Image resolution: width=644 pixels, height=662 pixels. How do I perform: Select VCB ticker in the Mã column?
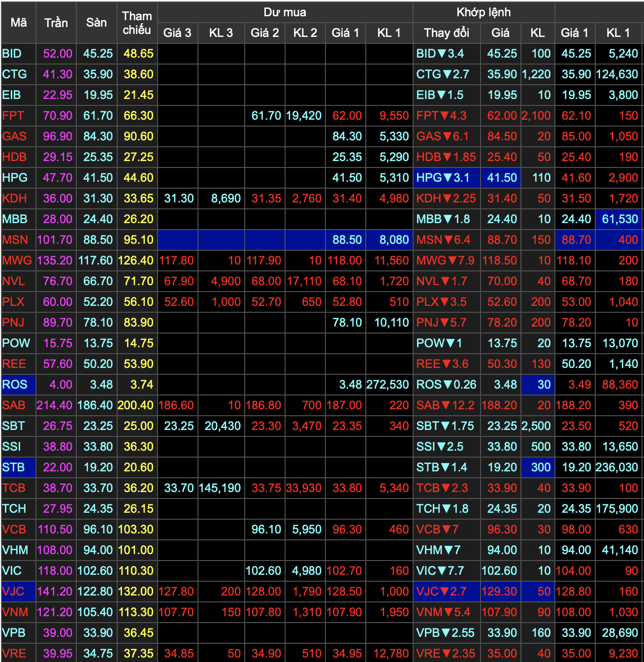[19, 530]
